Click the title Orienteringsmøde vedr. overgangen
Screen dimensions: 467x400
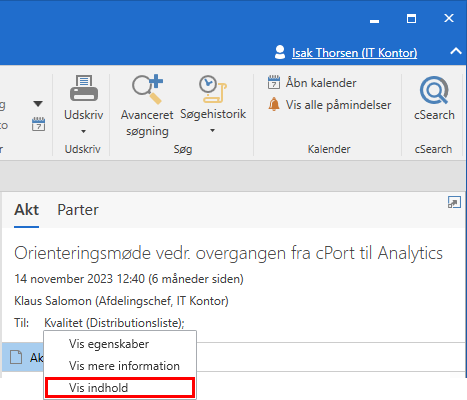pos(228,253)
